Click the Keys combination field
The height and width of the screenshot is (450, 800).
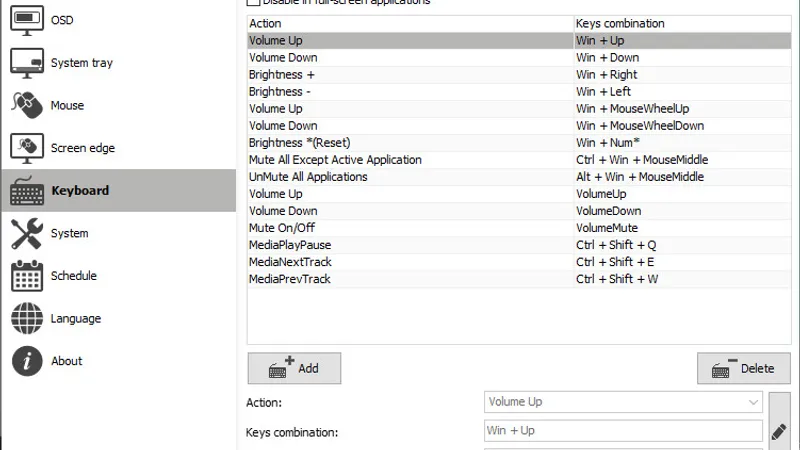point(623,431)
